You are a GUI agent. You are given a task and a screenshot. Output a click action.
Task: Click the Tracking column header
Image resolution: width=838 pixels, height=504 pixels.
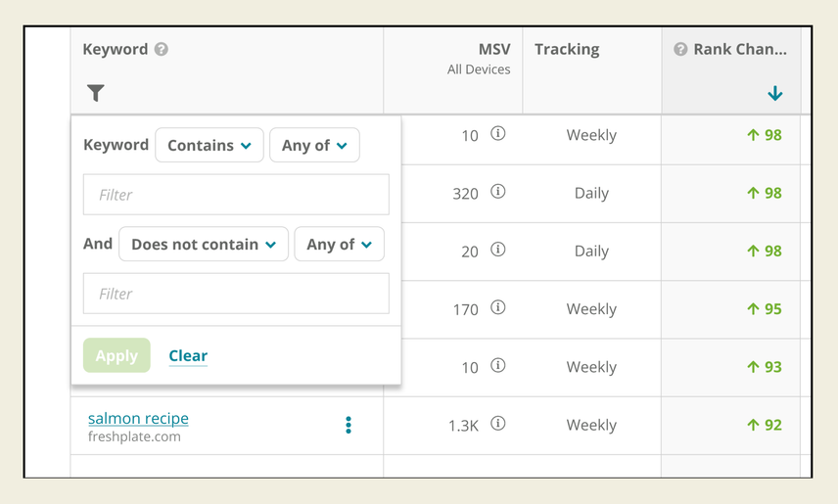567,49
